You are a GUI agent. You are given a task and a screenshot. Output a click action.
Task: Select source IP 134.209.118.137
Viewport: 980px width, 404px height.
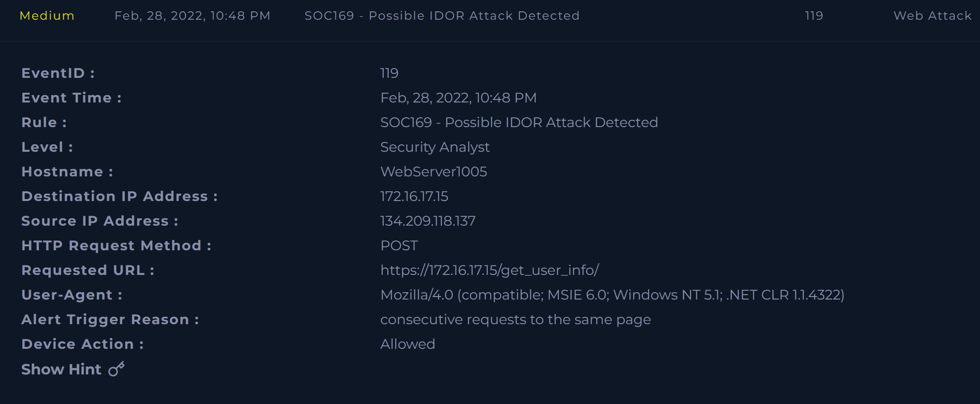click(428, 221)
